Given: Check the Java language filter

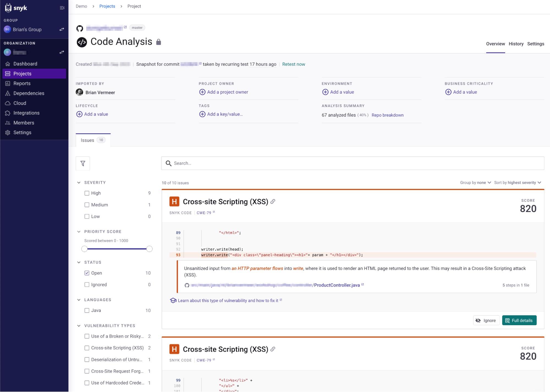Looking at the screenshot, I should click(x=87, y=310).
